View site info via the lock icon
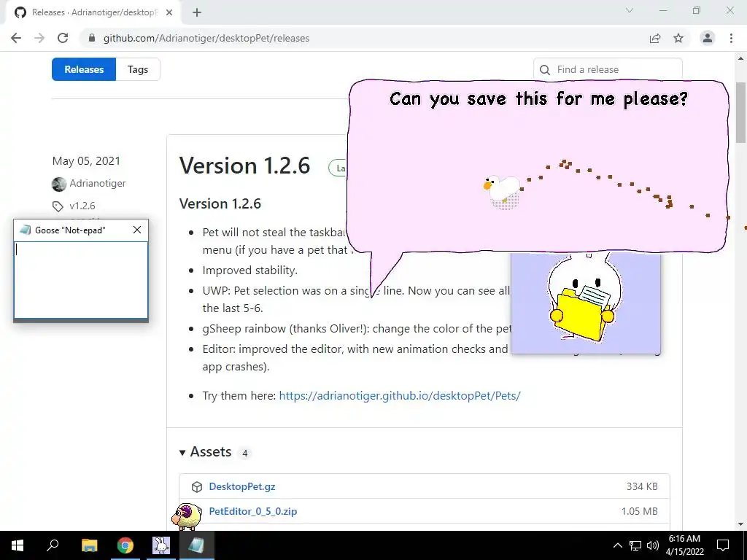 tap(92, 38)
